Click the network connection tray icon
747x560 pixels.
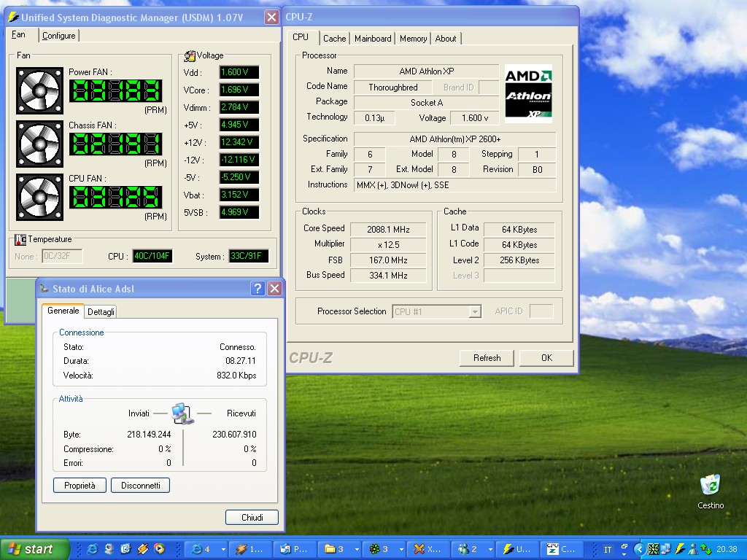(x=665, y=549)
